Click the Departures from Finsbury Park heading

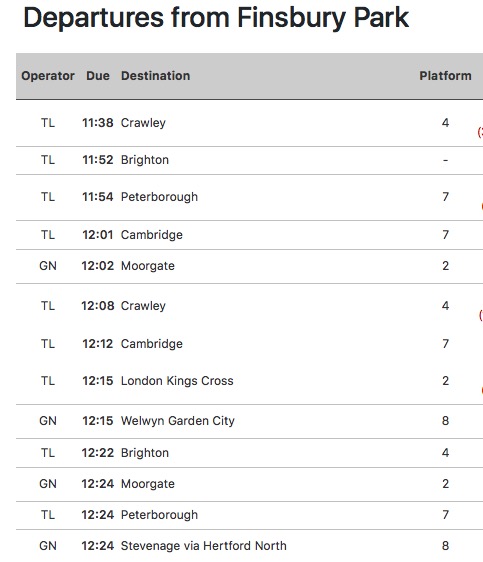click(216, 18)
